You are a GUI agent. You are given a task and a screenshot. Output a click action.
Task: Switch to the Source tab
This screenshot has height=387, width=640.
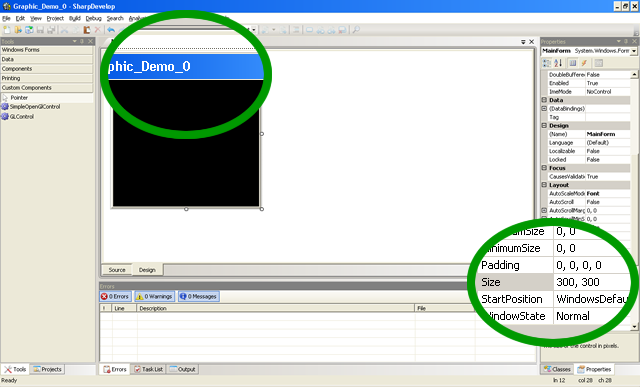coord(117,270)
